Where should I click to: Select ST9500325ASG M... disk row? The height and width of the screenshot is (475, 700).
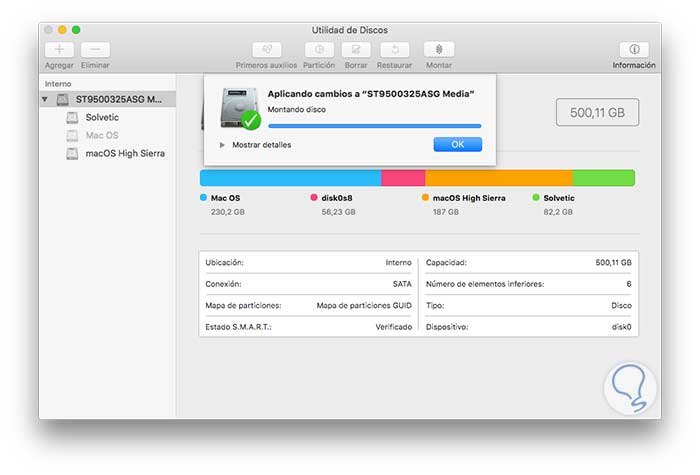(x=108, y=99)
